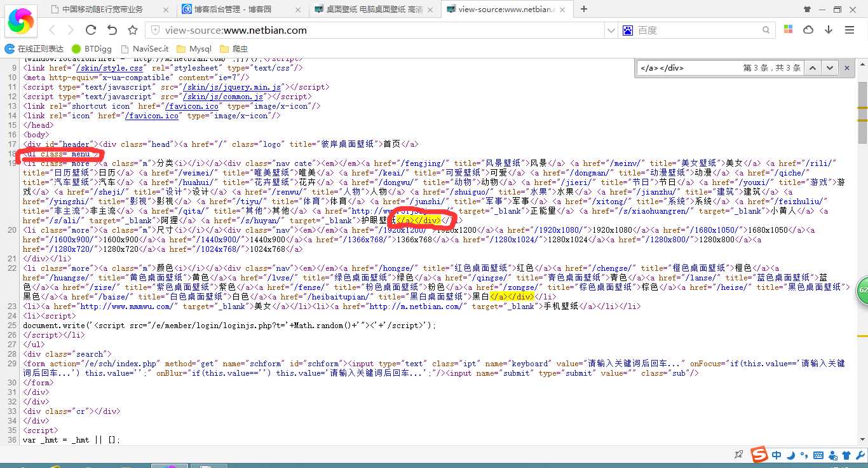Click into the 百度 search box
868x468 pixels.
pyautogui.click(x=696, y=30)
